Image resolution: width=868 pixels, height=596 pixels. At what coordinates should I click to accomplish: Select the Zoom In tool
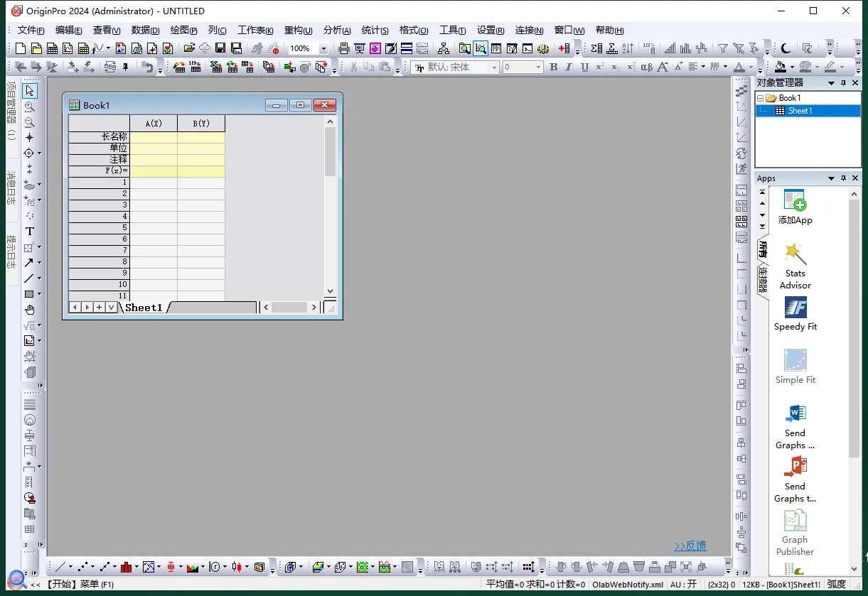30,107
